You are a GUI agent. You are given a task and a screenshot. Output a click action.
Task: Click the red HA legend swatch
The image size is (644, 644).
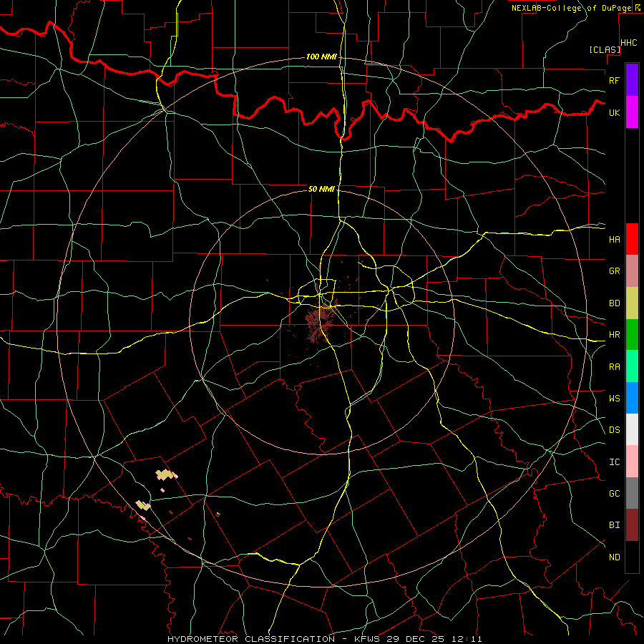632,239
